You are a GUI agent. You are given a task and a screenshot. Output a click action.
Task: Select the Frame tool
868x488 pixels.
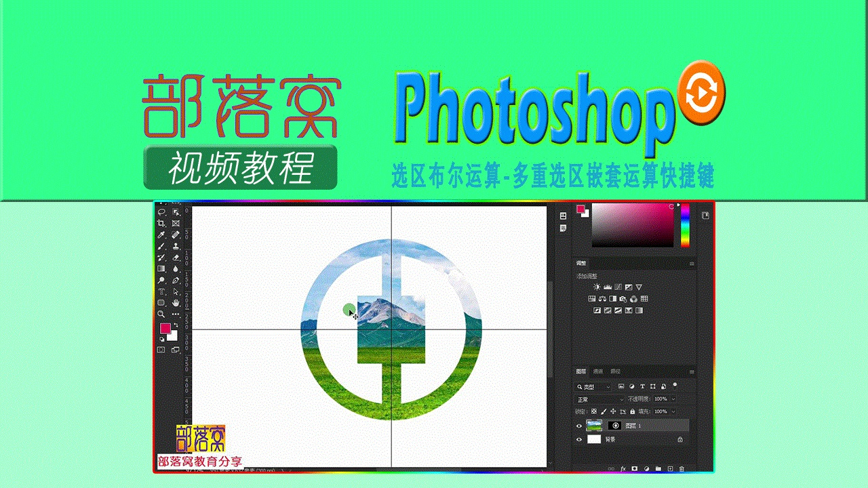pyautogui.click(x=176, y=223)
